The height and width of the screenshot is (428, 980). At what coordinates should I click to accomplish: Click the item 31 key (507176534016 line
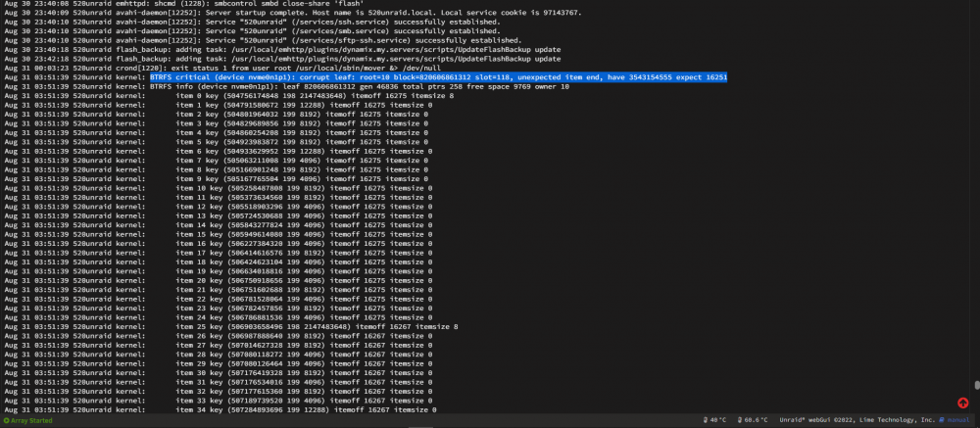point(219,382)
